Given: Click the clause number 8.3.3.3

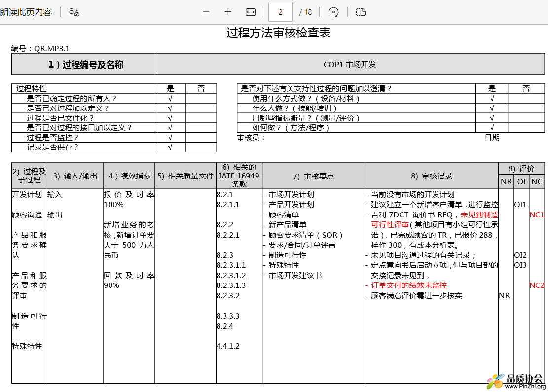Looking at the screenshot, I should click(228, 316).
